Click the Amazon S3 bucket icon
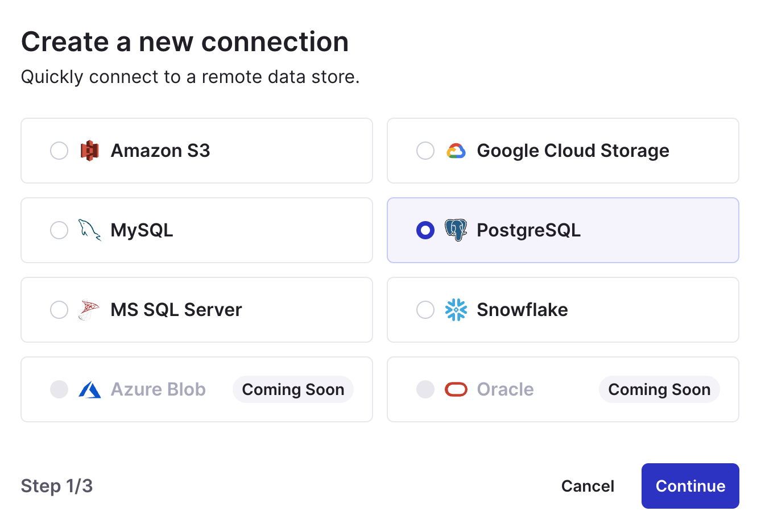 (x=90, y=151)
